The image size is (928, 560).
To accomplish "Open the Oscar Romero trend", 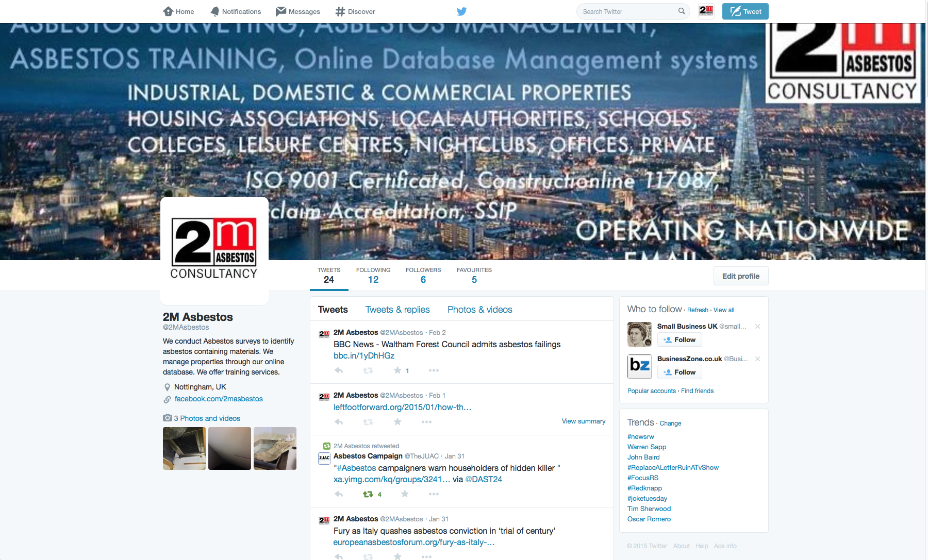I will 649,519.
